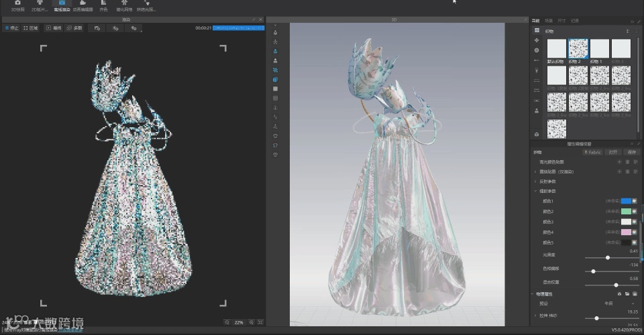This screenshot has width=644, height=335.
Task: Click zoom icon left of 22% field
Action: click(x=227, y=322)
